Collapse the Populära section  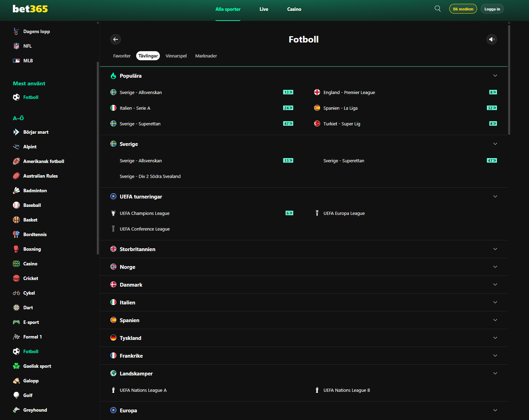point(495,76)
